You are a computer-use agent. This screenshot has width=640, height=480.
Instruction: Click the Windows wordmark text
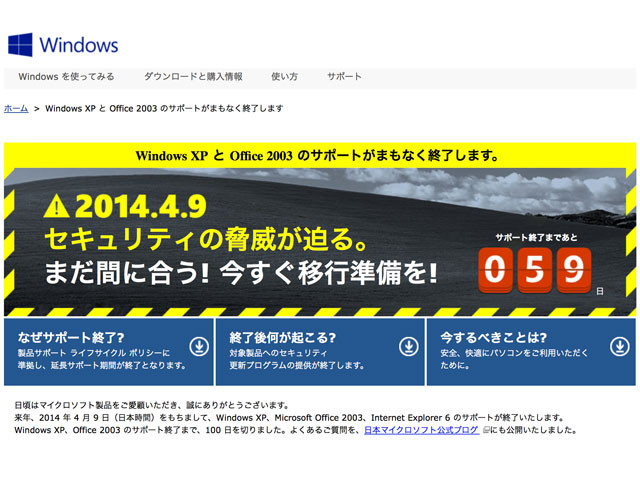pos(79,45)
